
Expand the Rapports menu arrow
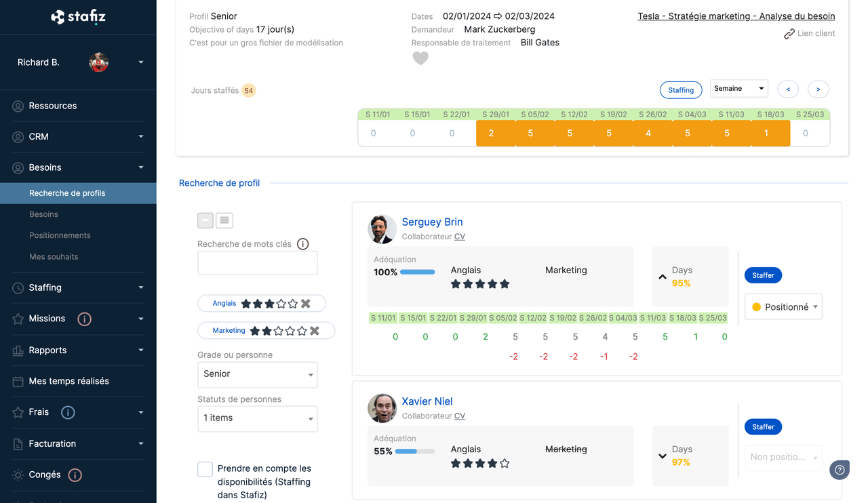[x=141, y=350]
